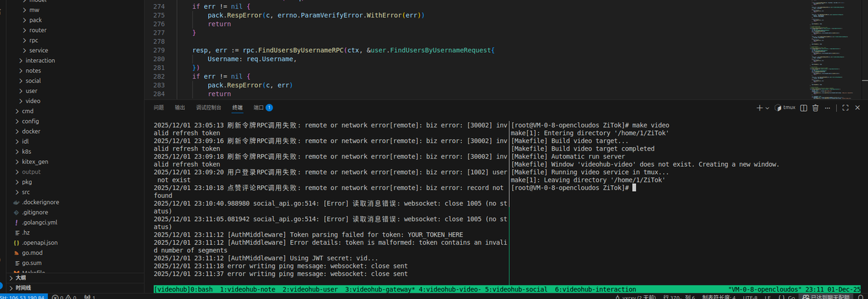
Task: Open the .openapi.json file
Action: [x=40, y=243]
